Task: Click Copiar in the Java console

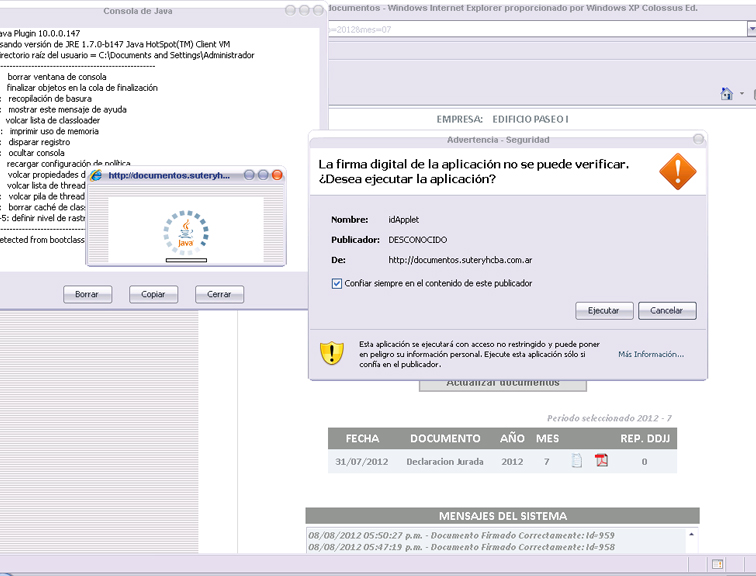Action: coord(153,294)
